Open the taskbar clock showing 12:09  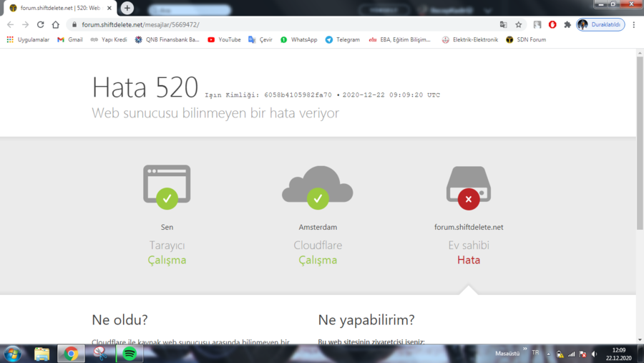coord(618,354)
